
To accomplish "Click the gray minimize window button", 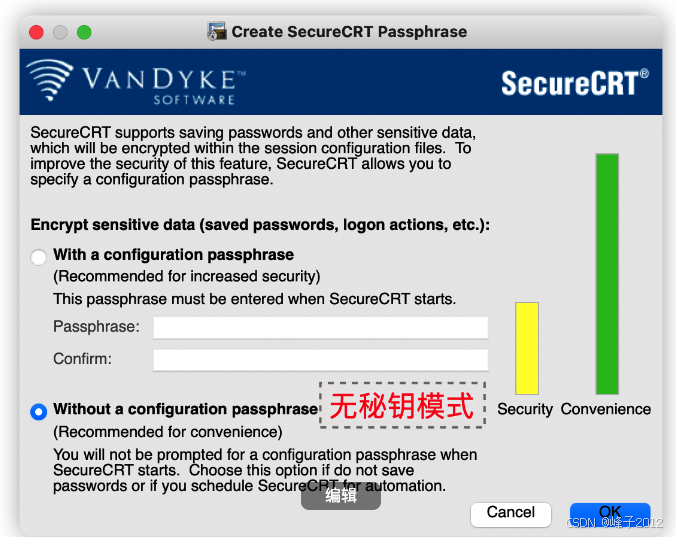I will click(x=60, y=32).
